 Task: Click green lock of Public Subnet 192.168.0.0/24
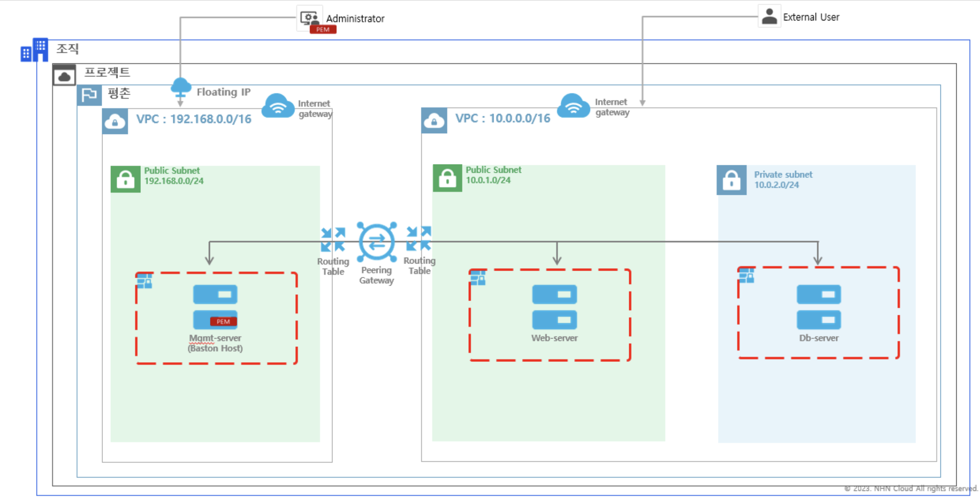(125, 179)
